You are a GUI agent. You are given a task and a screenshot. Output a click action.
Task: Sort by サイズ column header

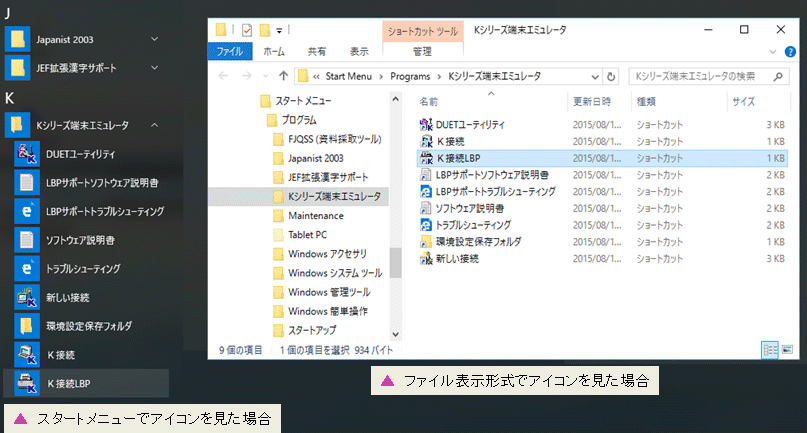[x=744, y=101]
